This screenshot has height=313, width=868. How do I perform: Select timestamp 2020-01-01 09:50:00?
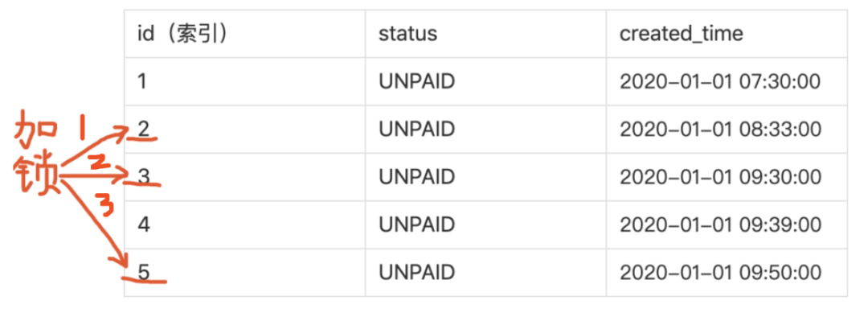click(719, 273)
